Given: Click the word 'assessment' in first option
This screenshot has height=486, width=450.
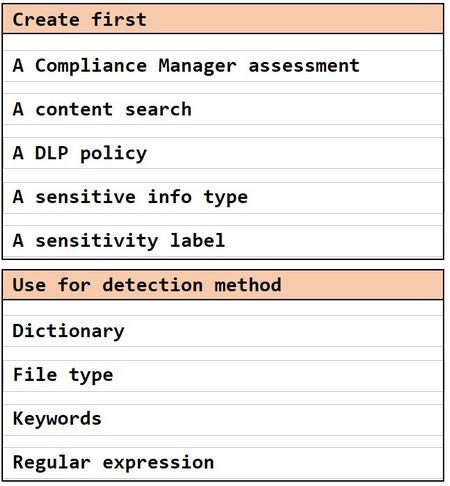Looking at the screenshot, I should tap(304, 66).
